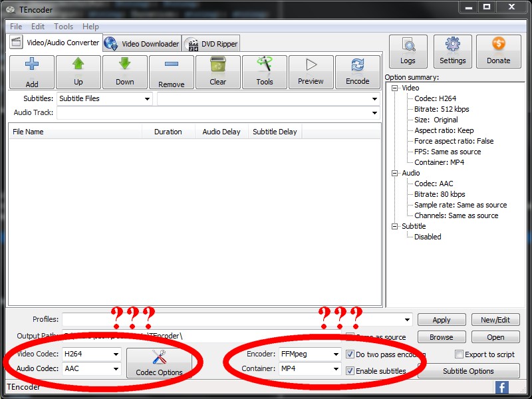Click the Remove minus icon
Screen dimensions: 532x399
[x=171, y=65]
